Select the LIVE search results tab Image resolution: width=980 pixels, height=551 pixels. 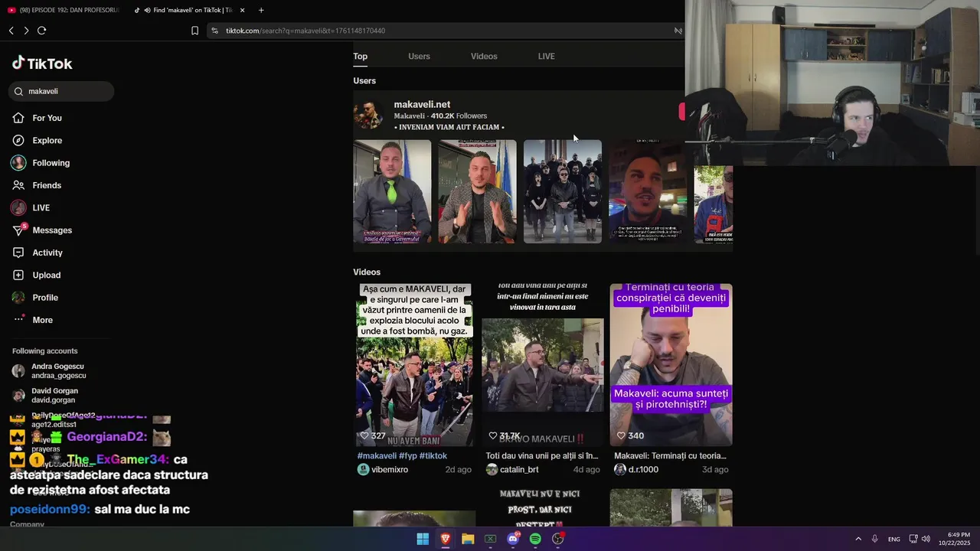[547, 56]
